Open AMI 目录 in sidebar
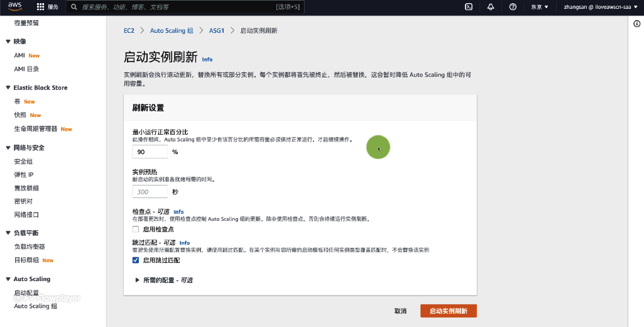 (x=26, y=69)
